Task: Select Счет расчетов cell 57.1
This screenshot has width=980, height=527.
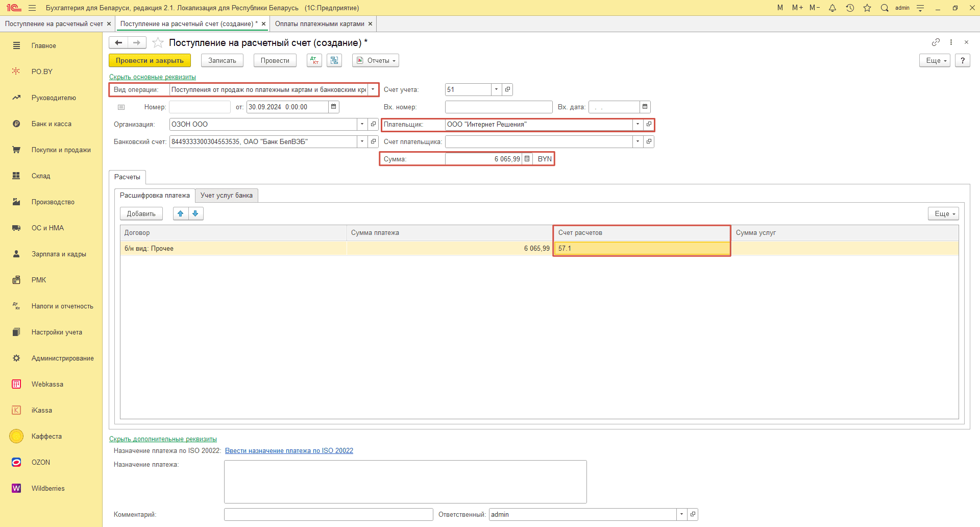Action: click(642, 248)
